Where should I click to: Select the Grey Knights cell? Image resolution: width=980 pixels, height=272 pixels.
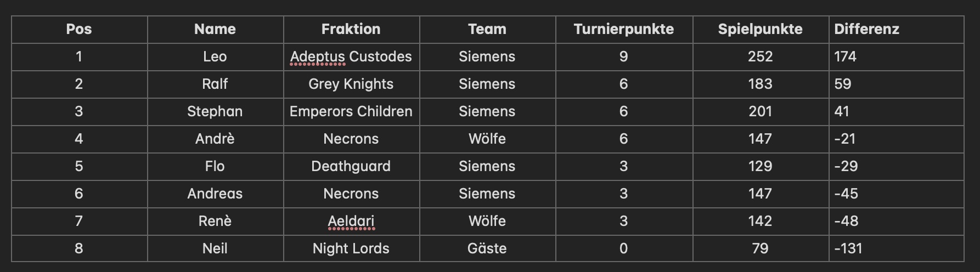point(351,84)
